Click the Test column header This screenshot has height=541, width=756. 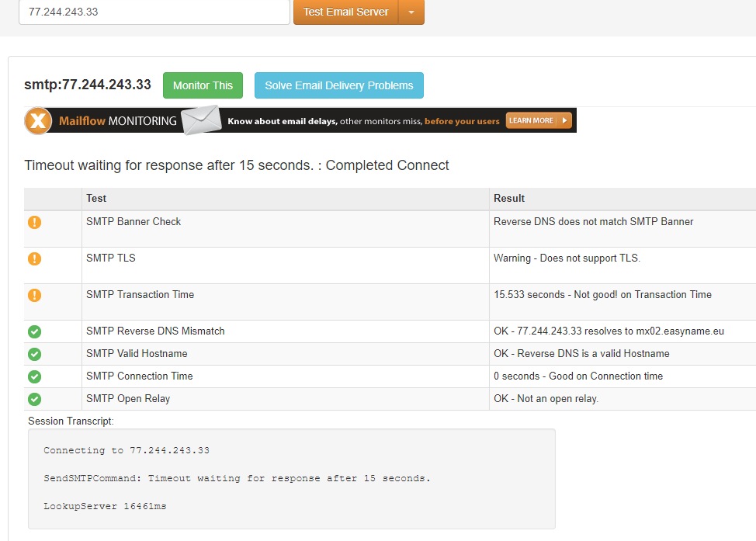(96, 198)
